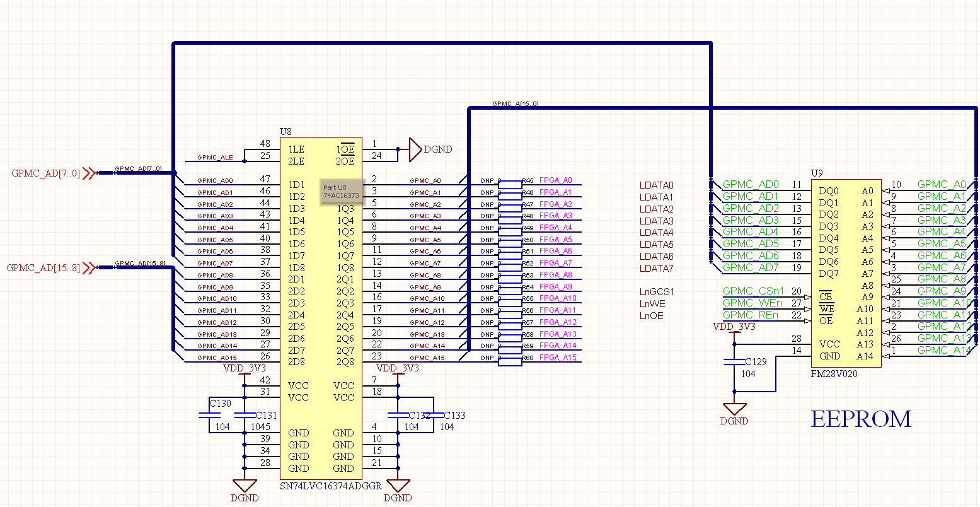Select resistor R48 symbol
Viewport: 980px width, 507px height.
pos(510,220)
